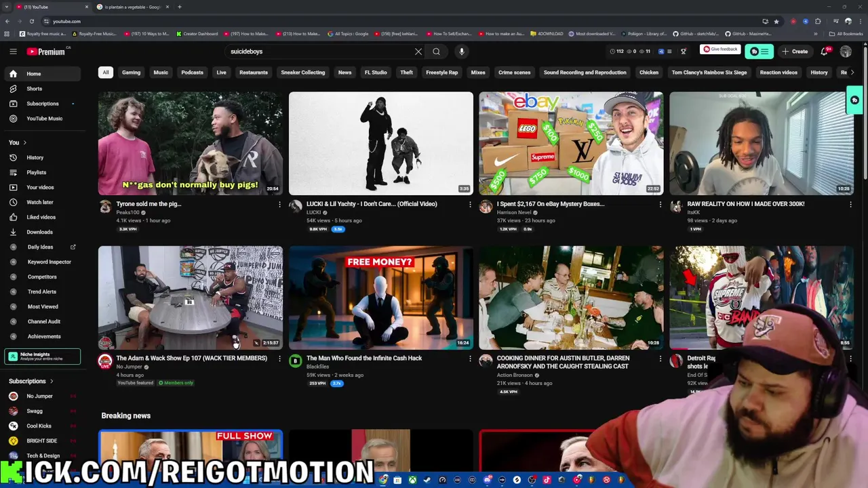Open options menu for LUCKI & Lil Yachty video

point(470,204)
